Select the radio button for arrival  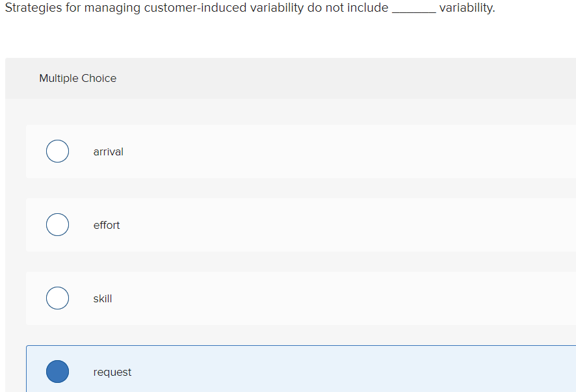(x=57, y=151)
